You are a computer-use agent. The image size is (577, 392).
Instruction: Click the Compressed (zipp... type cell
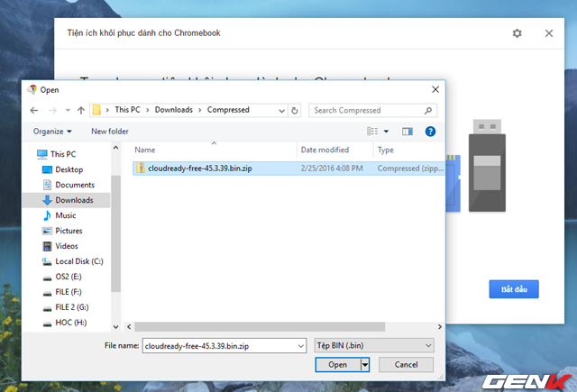point(410,169)
